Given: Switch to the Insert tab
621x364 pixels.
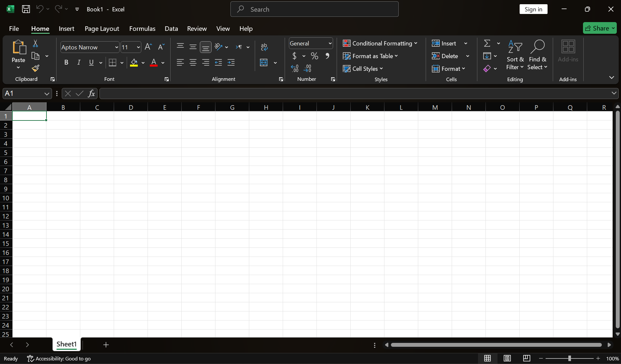Looking at the screenshot, I should click(67, 29).
